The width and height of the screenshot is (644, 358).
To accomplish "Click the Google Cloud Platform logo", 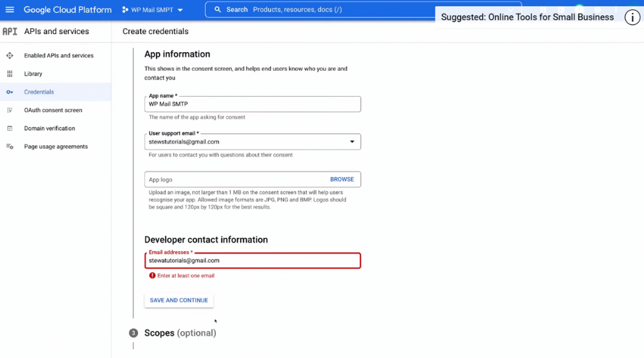I will [x=68, y=10].
